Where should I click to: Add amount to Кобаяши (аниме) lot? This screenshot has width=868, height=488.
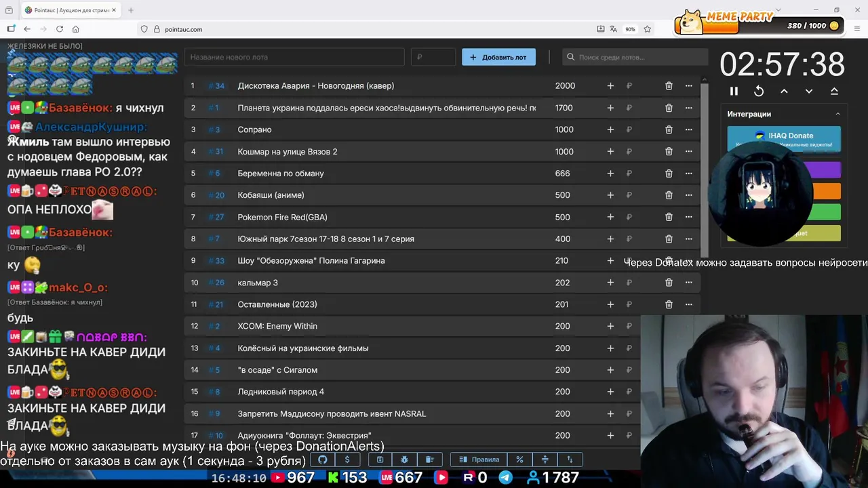(610, 195)
